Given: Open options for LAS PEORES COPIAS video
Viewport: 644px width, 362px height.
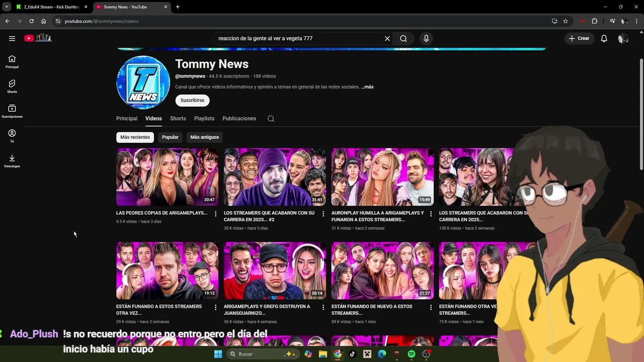Looking at the screenshot, I should [x=215, y=214].
